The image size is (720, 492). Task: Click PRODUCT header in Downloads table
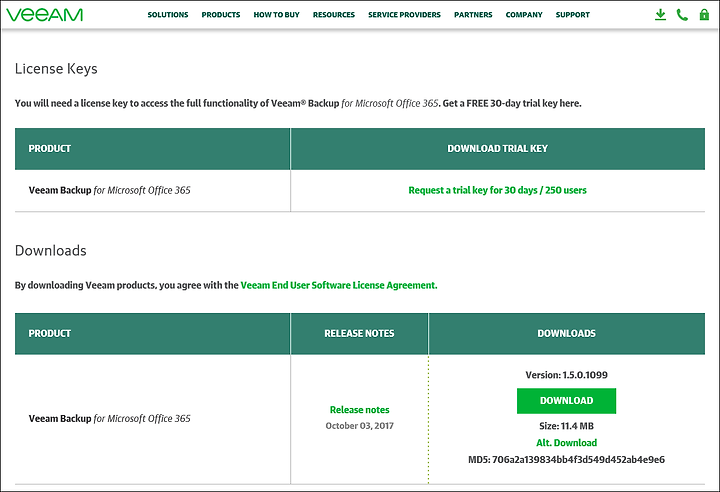point(50,334)
